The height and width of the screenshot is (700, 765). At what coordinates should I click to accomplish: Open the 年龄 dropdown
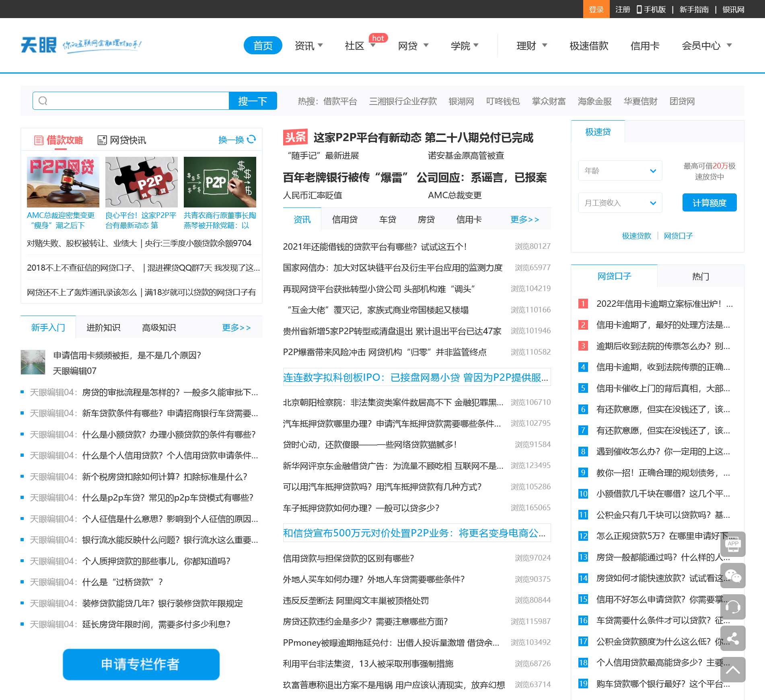pyautogui.click(x=620, y=170)
